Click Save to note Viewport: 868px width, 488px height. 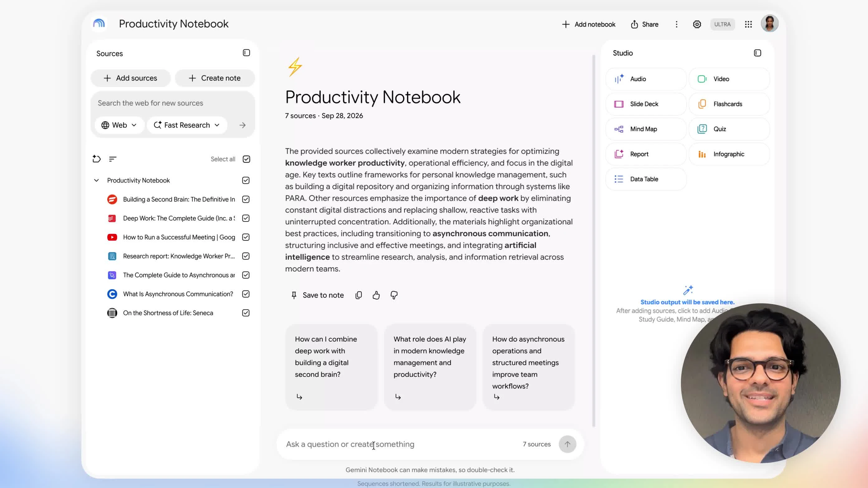317,295
